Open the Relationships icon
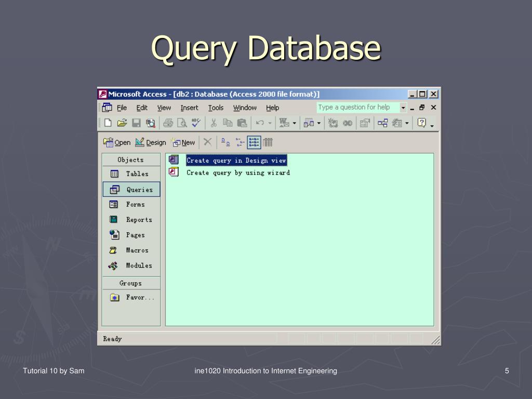The width and height of the screenshot is (532, 399). pos(383,123)
